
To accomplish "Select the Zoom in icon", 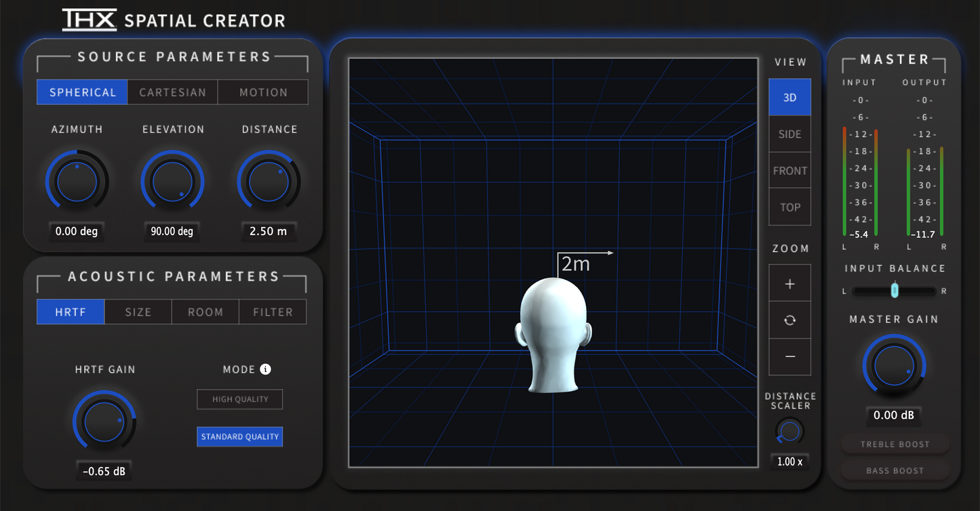I will coord(789,283).
